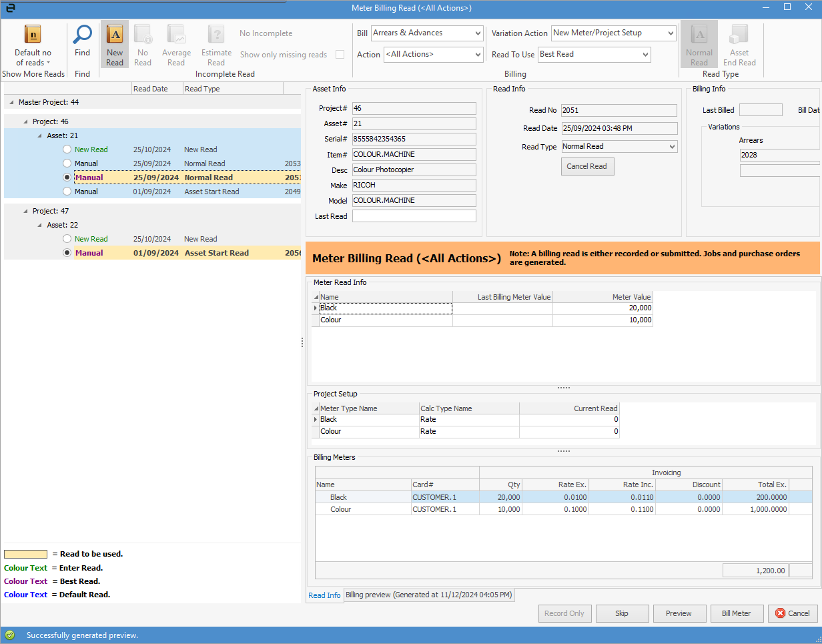Switch to the Billing preview tab
The image size is (822, 644).
pyautogui.click(x=428, y=595)
